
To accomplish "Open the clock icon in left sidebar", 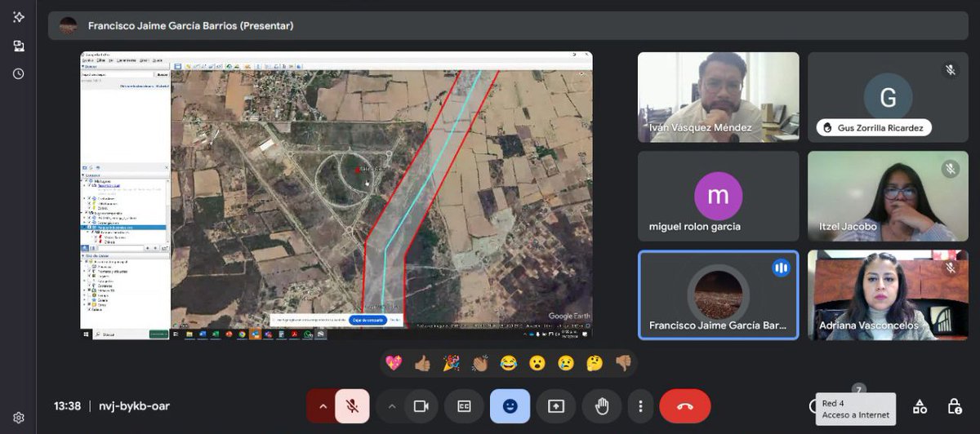I will [18, 73].
